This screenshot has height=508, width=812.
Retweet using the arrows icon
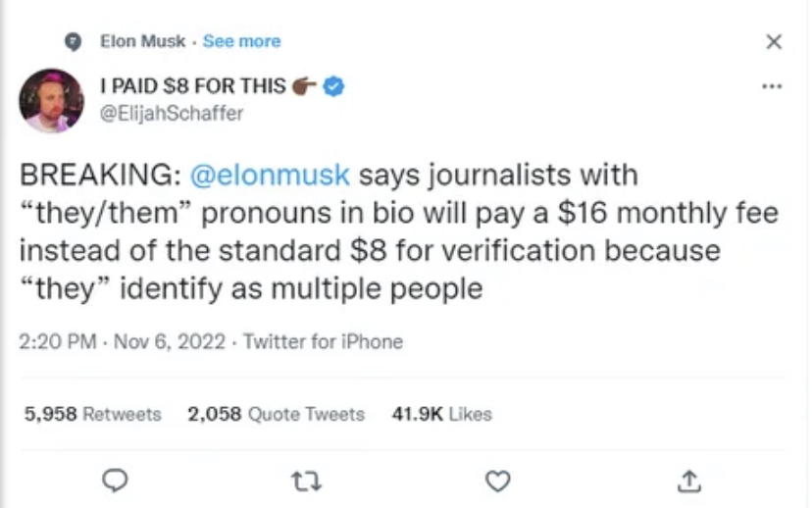(307, 481)
